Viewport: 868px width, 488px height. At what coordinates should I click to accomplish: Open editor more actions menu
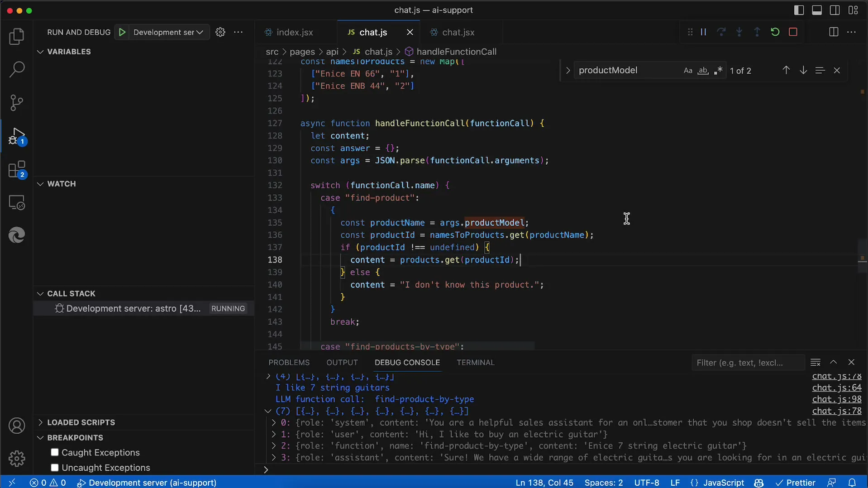point(852,32)
